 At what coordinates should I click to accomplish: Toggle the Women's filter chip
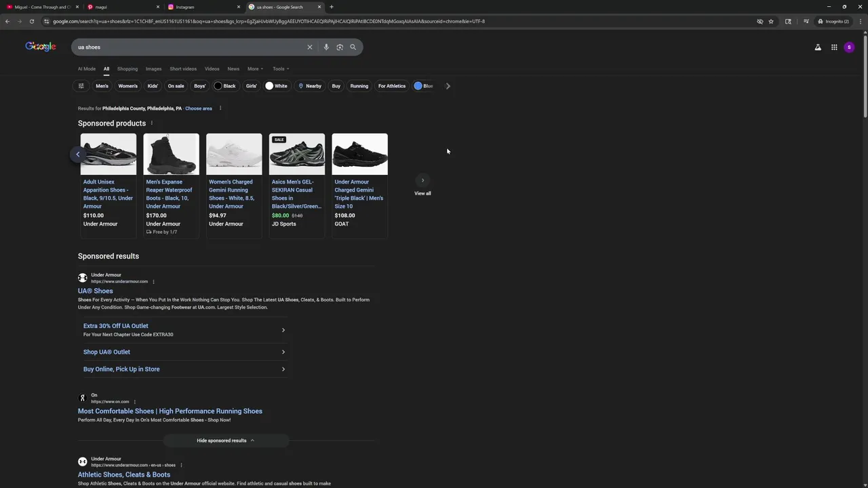(128, 86)
